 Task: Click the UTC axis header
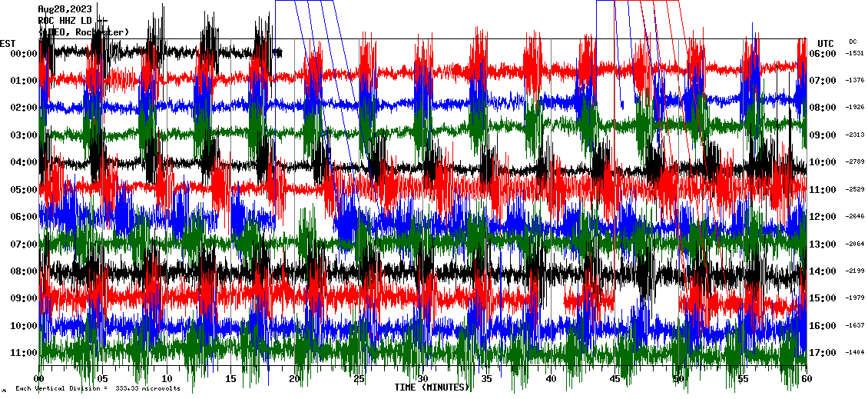click(x=826, y=43)
